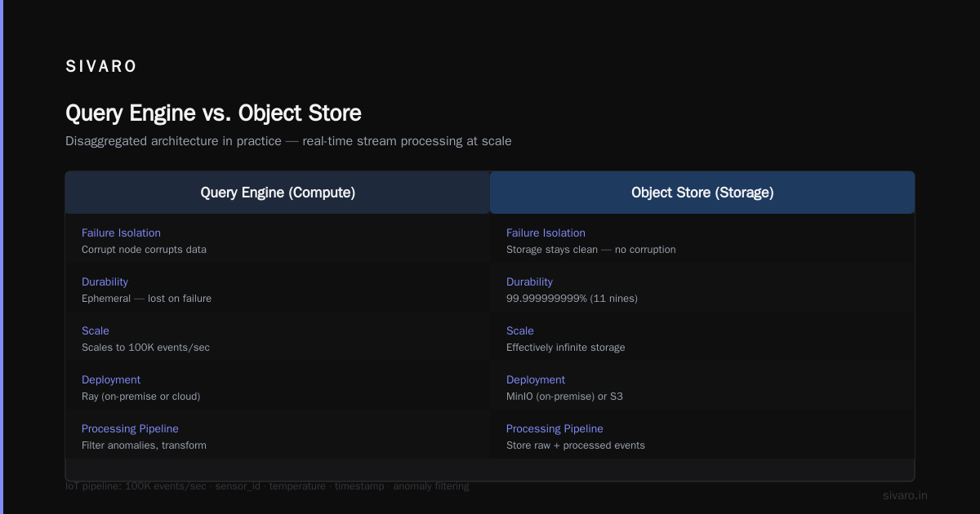
Task: Select the Object Store (Storage) column header
Action: pos(702,193)
